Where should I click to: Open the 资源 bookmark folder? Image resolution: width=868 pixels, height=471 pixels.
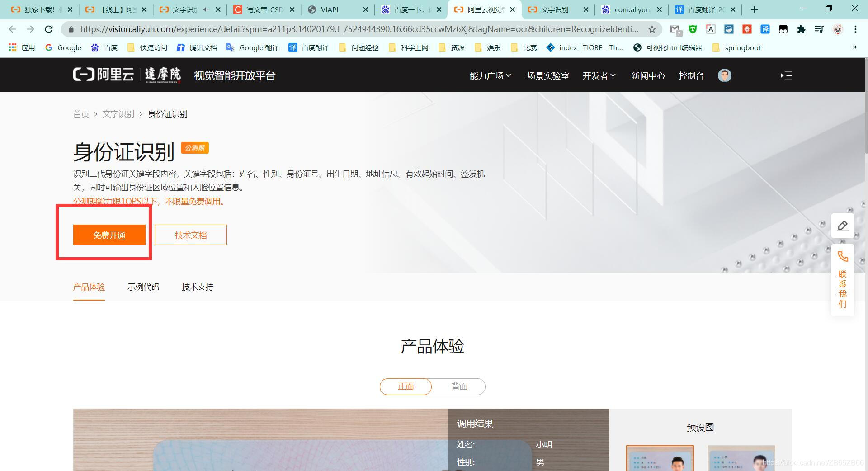tap(451, 47)
